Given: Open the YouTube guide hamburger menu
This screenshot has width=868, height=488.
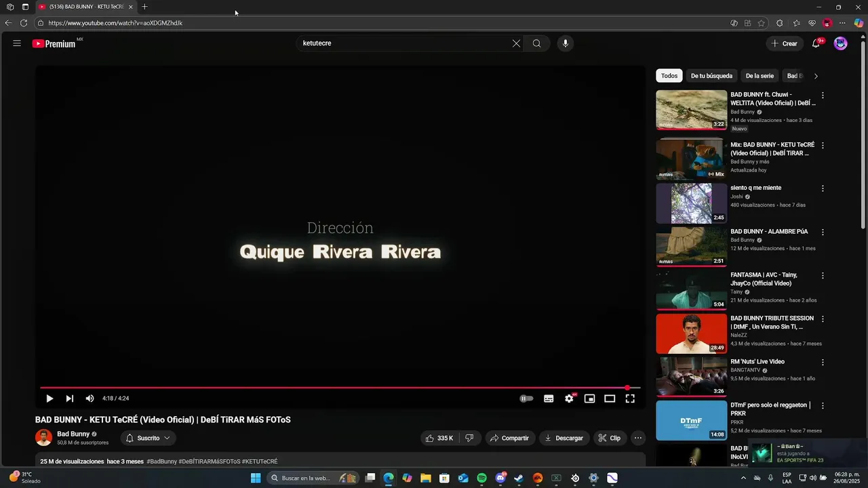Looking at the screenshot, I should coord(17,43).
